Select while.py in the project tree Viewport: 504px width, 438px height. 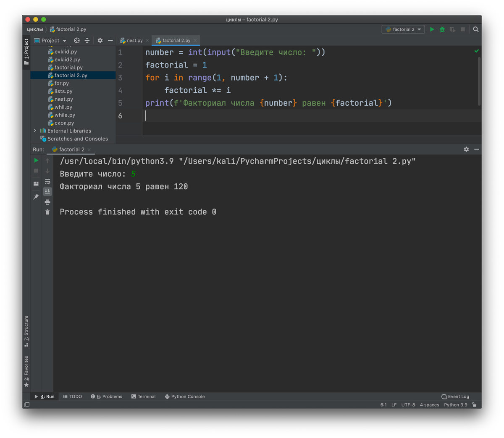[x=73, y=115]
